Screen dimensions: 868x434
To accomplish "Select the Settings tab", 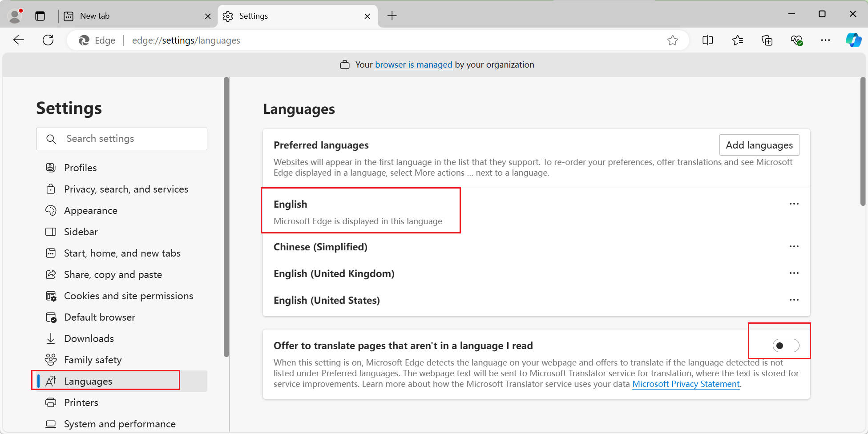I will pyautogui.click(x=298, y=16).
